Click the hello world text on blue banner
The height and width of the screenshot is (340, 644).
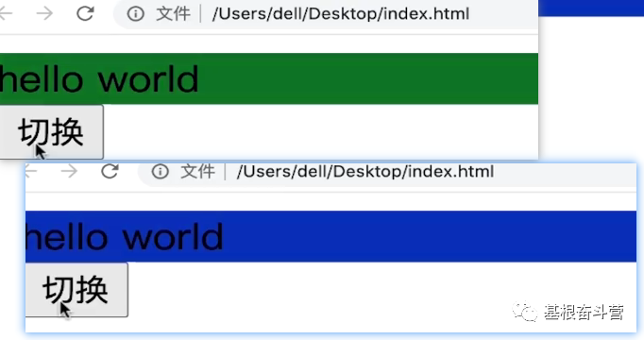pos(124,236)
